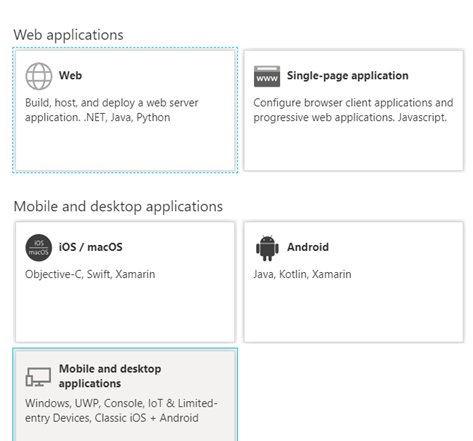473x441 pixels.
Task: Select the iOS / macOS title
Action: [91, 247]
